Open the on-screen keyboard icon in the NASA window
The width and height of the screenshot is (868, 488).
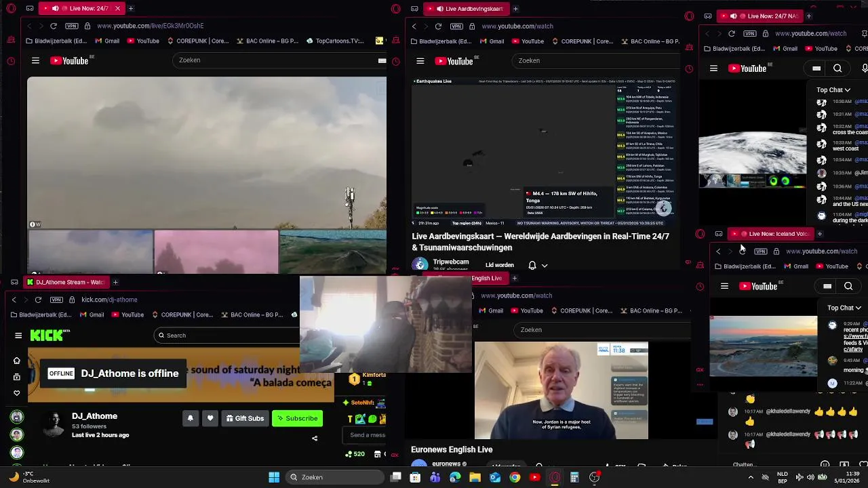click(816, 68)
